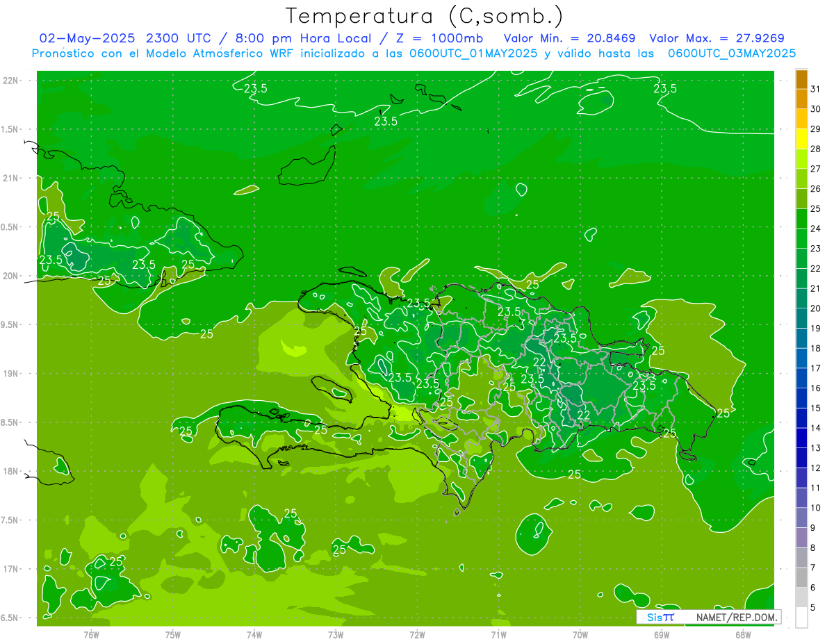The height and width of the screenshot is (644, 834).
Task: Click the teal swatch between 19 and 20
Action: point(801,318)
